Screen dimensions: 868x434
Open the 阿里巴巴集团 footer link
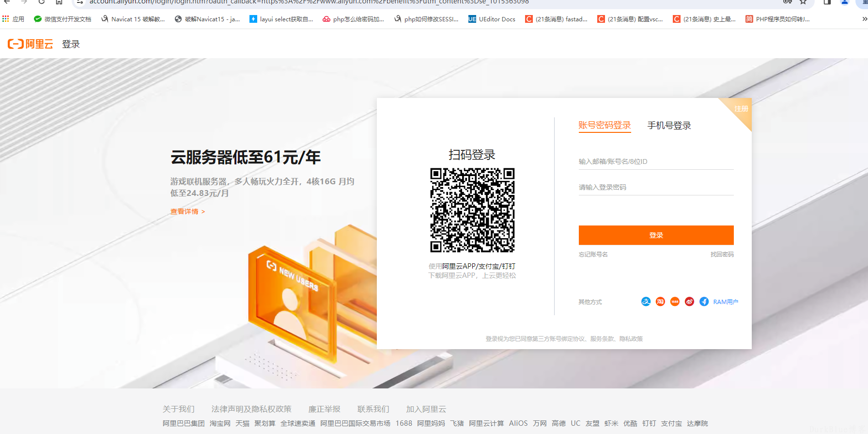tap(184, 423)
